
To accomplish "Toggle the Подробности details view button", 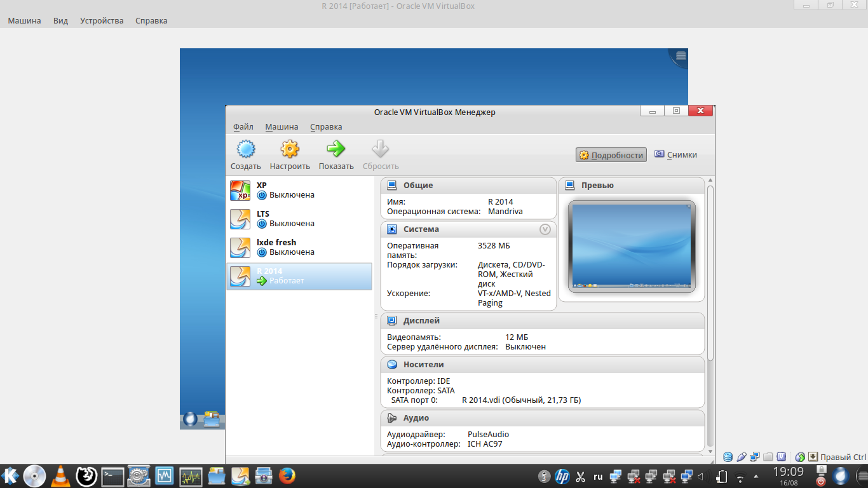I will (x=611, y=154).
